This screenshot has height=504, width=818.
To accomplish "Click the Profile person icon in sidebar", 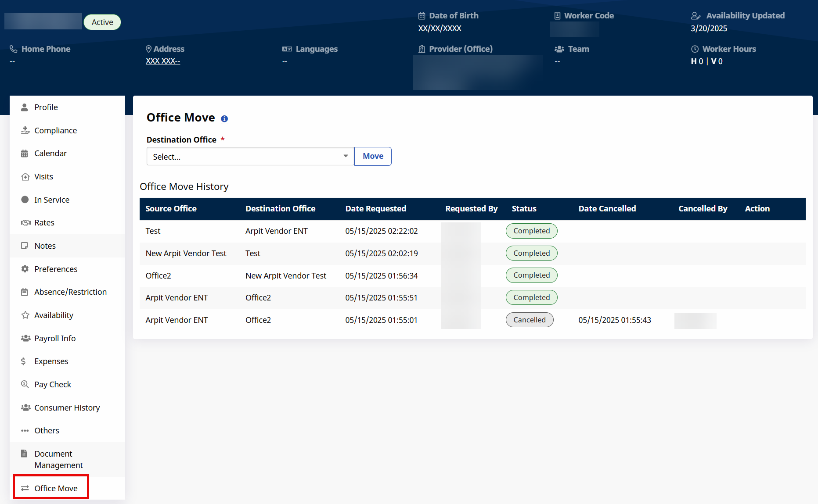I will [25, 107].
